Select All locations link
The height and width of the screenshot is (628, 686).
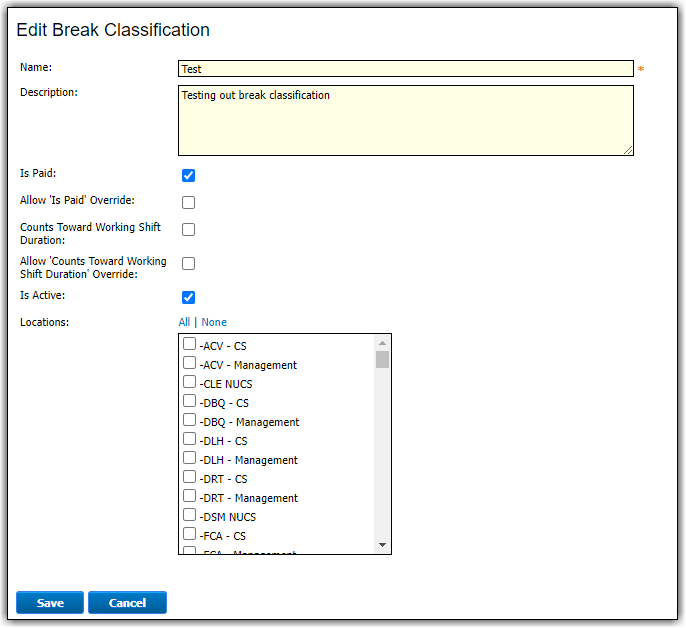pyautogui.click(x=184, y=322)
